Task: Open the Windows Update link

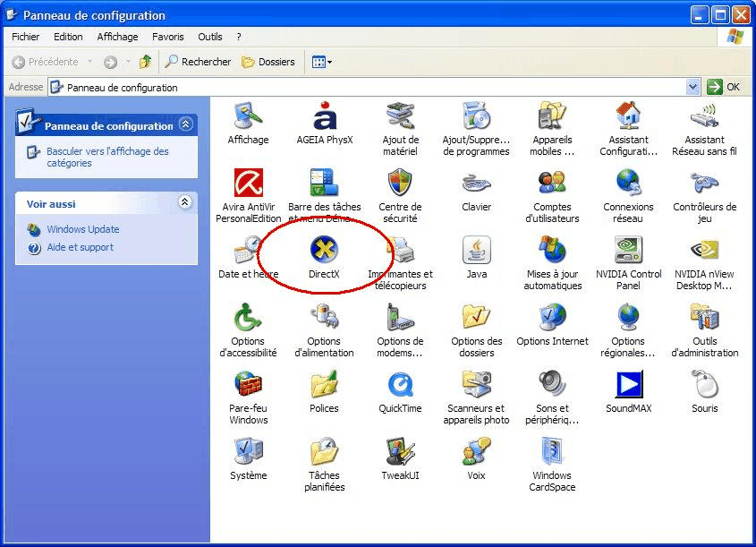Action: (83, 229)
